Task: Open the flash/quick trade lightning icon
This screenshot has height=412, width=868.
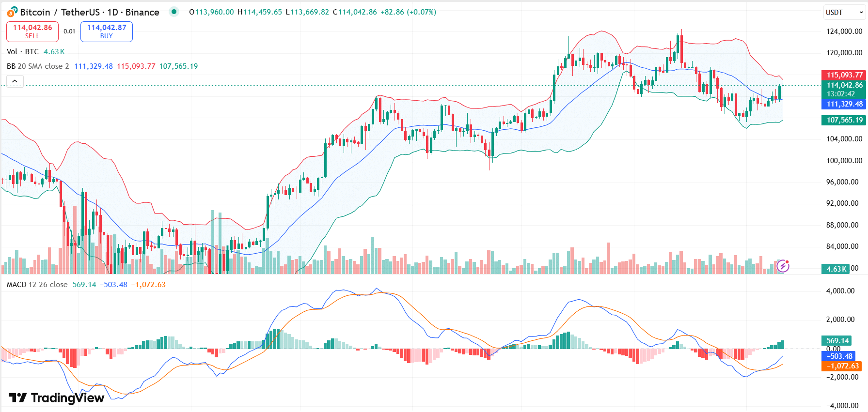Action: pyautogui.click(x=784, y=265)
